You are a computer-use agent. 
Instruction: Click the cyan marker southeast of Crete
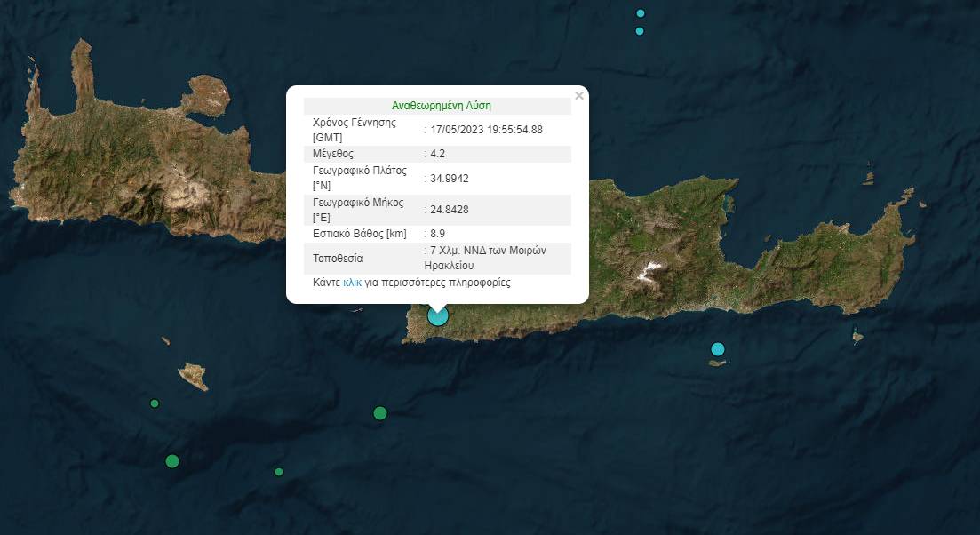click(718, 349)
